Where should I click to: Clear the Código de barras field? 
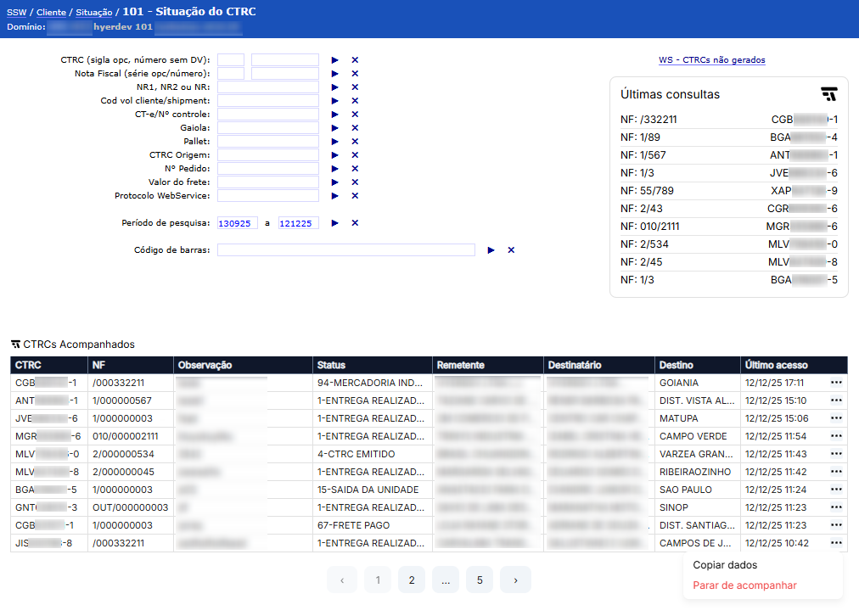pos(511,250)
